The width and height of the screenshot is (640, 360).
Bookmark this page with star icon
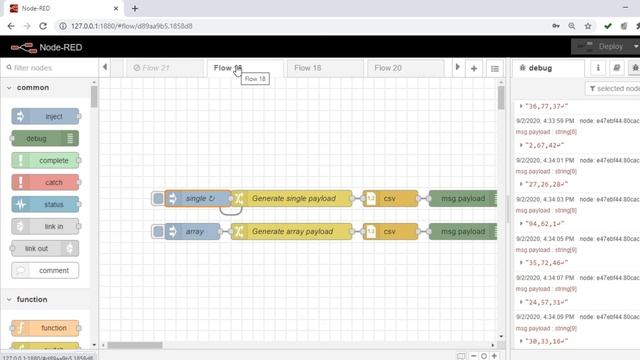(588, 26)
